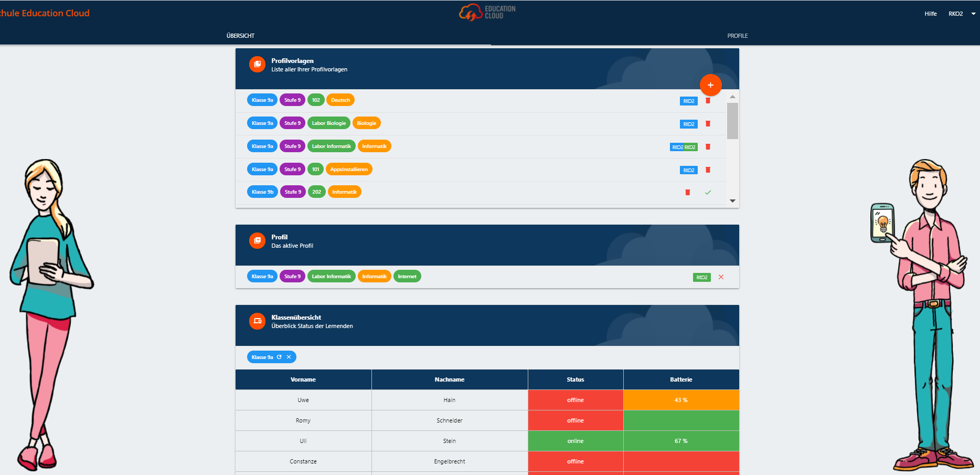The image size is (980, 475).
Task: Activate the Klasse 9b template with checkmark
Action: coord(708,193)
